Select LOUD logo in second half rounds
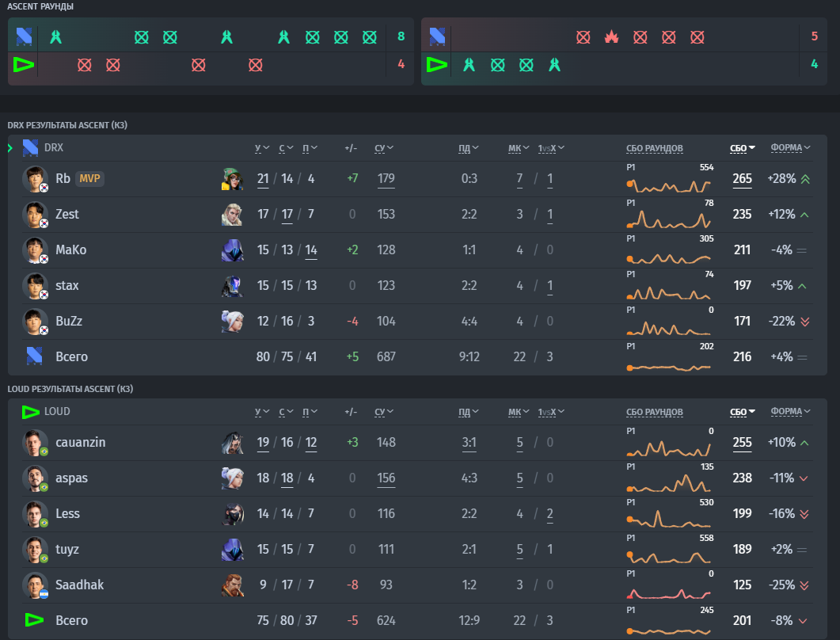Screen dimensions: 840x640 tap(437, 65)
